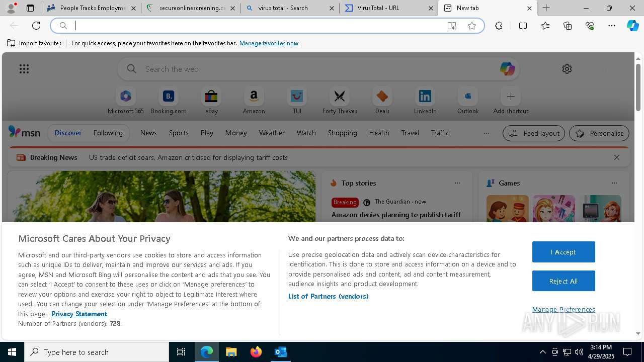Open Play in MSN navigation
Image resolution: width=644 pixels, height=362 pixels.
[x=207, y=133]
